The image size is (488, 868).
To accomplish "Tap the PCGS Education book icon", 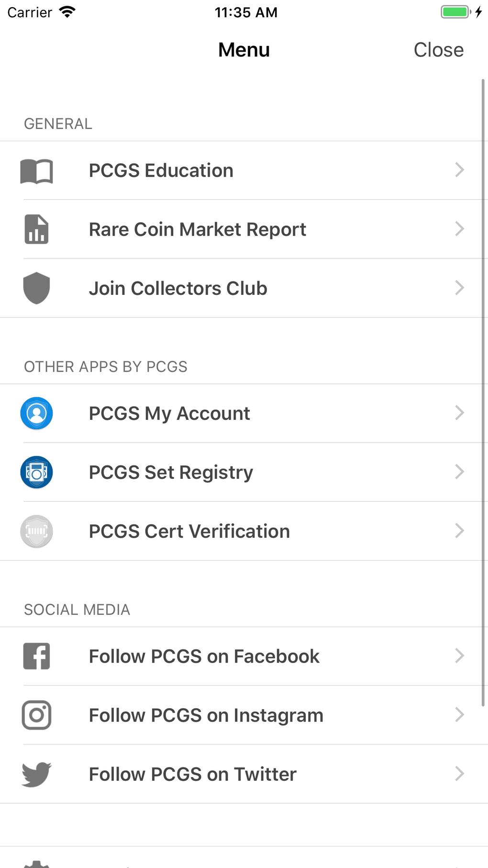I will click(x=36, y=171).
